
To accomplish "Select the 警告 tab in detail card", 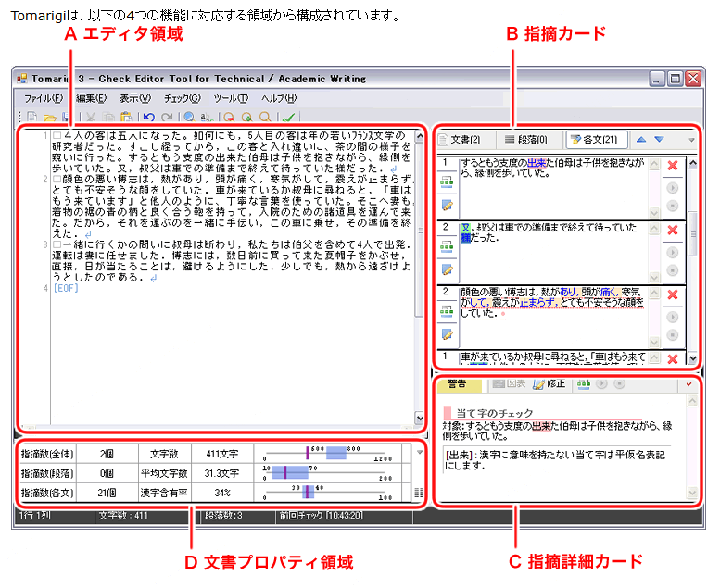I will (x=459, y=384).
